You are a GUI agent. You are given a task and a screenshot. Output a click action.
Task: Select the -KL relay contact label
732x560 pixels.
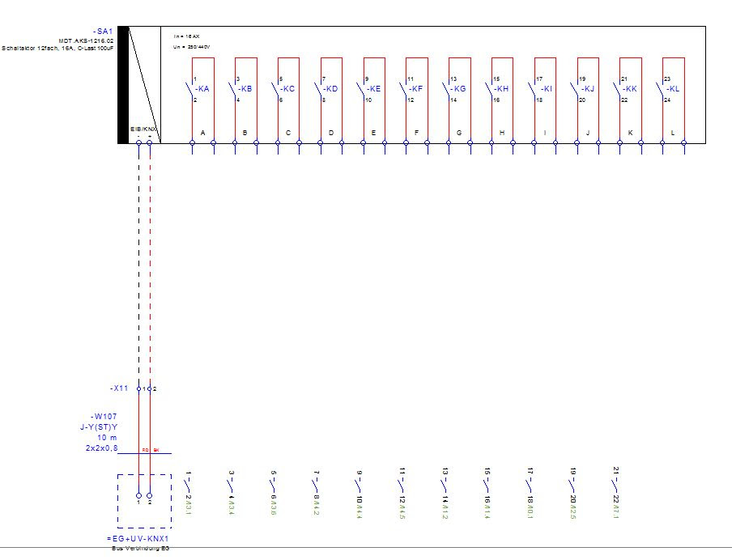pos(673,89)
